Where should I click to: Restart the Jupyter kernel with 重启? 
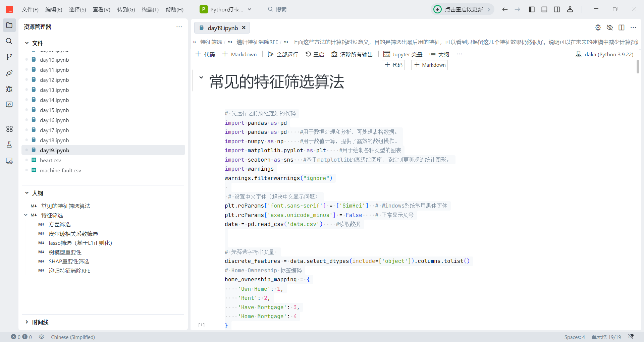click(315, 54)
